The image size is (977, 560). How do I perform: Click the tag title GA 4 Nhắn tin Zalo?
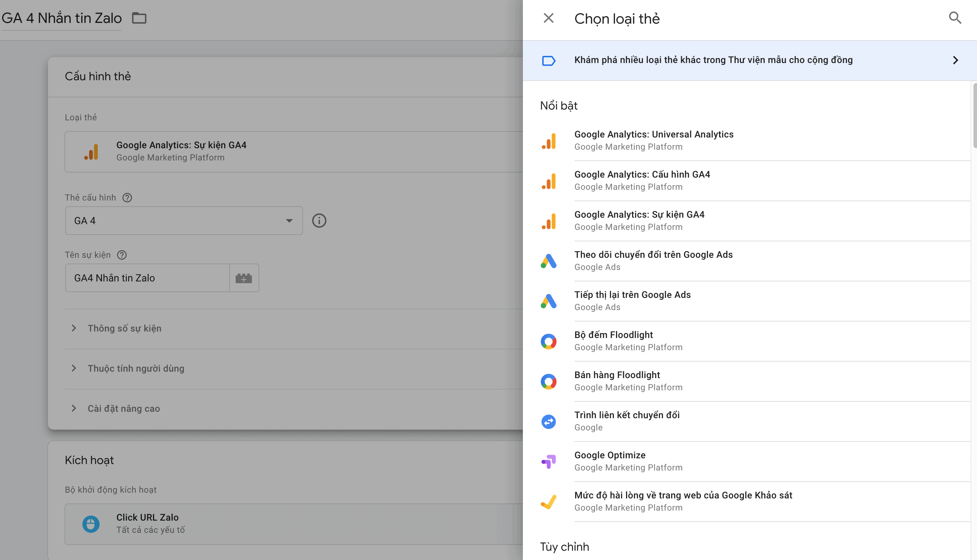click(x=62, y=18)
